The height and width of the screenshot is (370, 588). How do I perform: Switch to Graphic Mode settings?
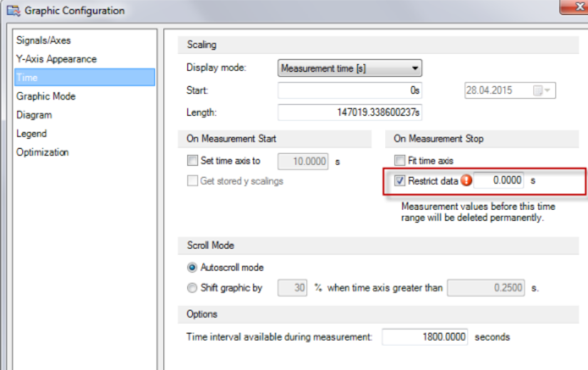coord(46,96)
